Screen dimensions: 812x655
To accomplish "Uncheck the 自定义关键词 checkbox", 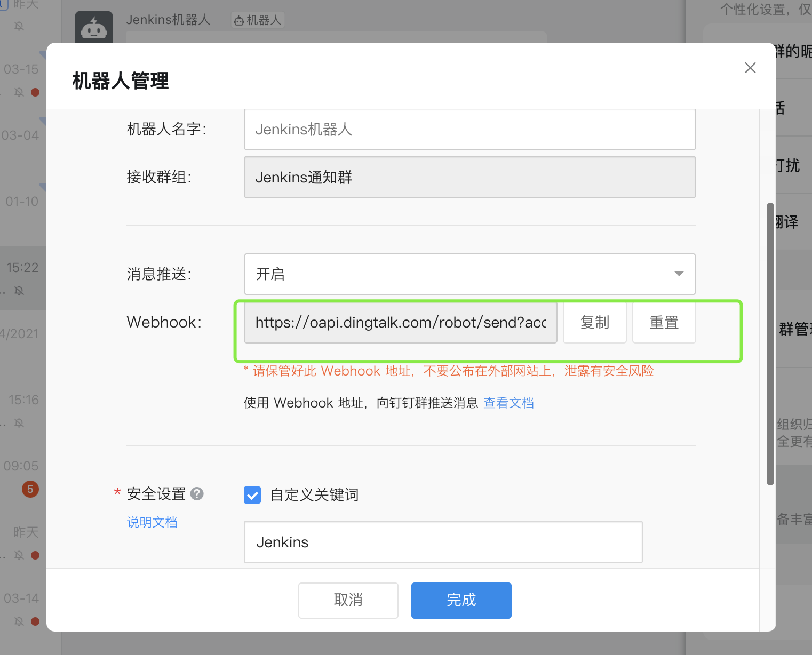I will pos(252,495).
